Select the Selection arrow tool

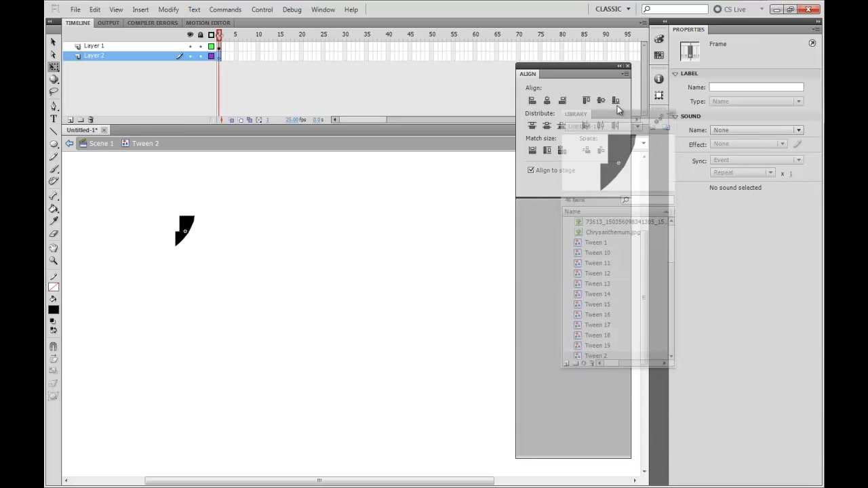click(54, 42)
